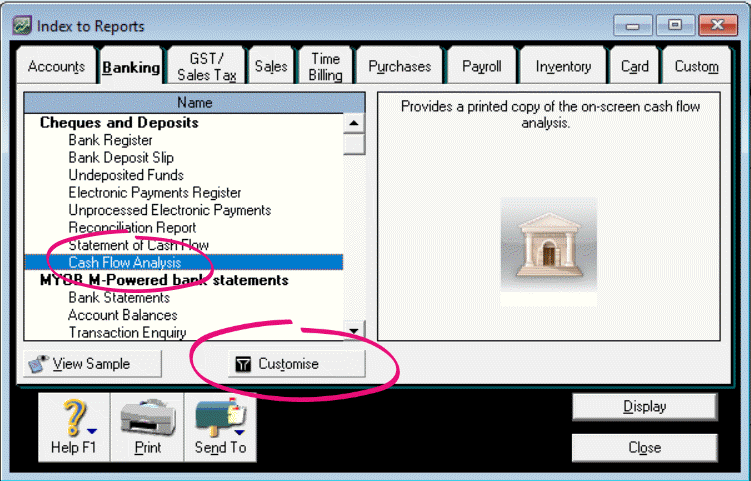This screenshot has width=751, height=481.
Task: Click the bank building preview image
Action: (x=548, y=250)
